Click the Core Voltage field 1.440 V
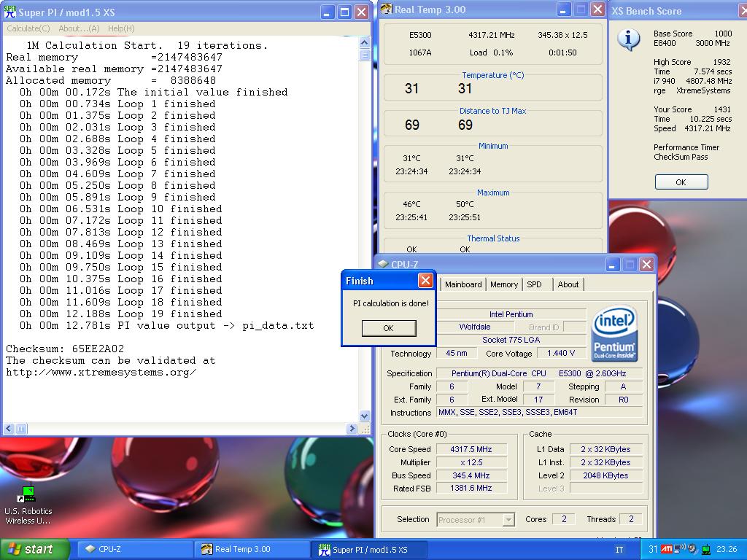747x560 pixels. coord(561,353)
